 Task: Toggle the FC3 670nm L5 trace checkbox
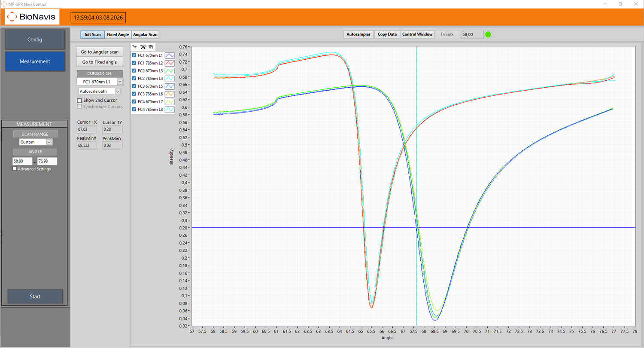(x=134, y=86)
